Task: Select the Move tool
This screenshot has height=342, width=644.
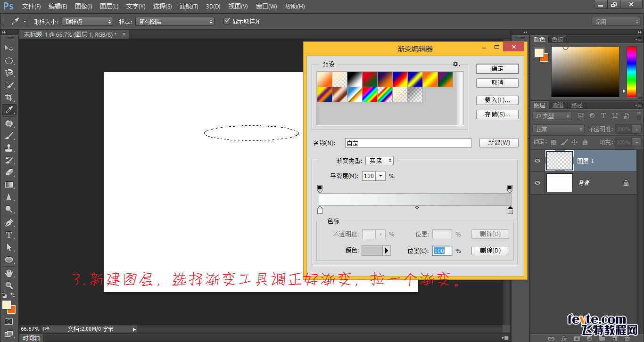Action: pyautogui.click(x=9, y=49)
